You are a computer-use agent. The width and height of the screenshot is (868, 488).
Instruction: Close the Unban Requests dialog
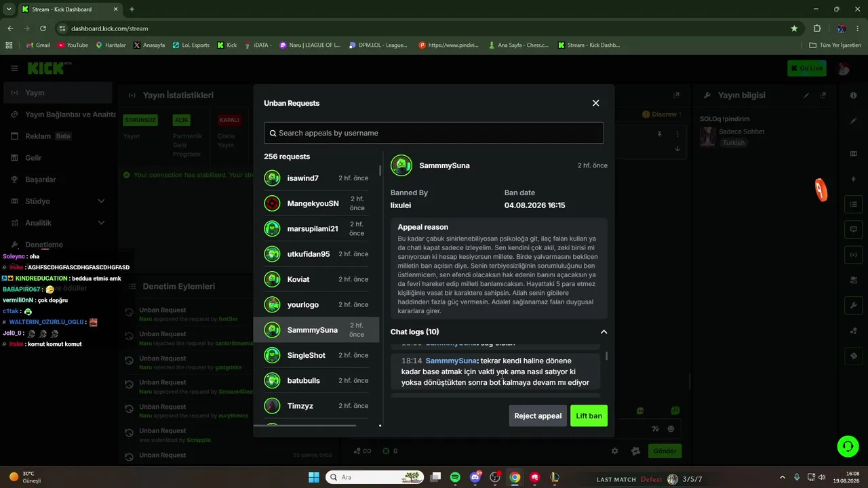595,103
